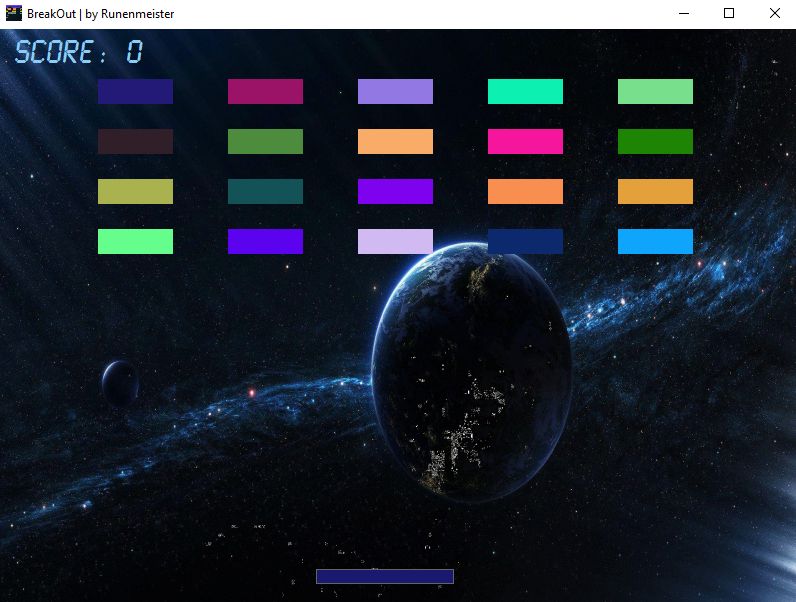
Task: Select the dark maroon brick in second row
Action: pos(135,142)
